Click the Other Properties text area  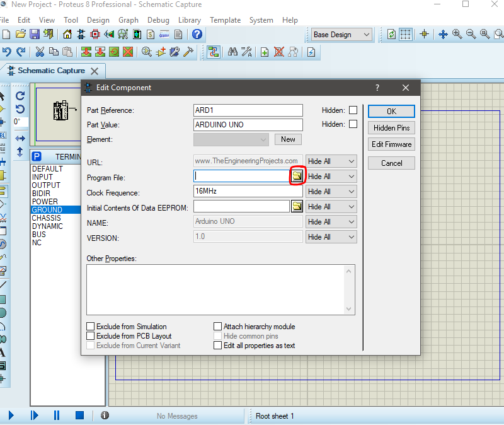tap(220, 289)
